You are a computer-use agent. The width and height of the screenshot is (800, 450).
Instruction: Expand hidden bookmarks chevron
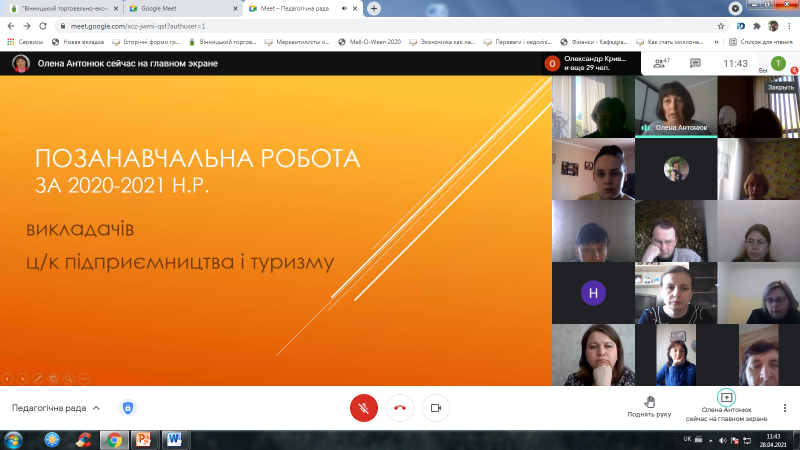(x=716, y=42)
